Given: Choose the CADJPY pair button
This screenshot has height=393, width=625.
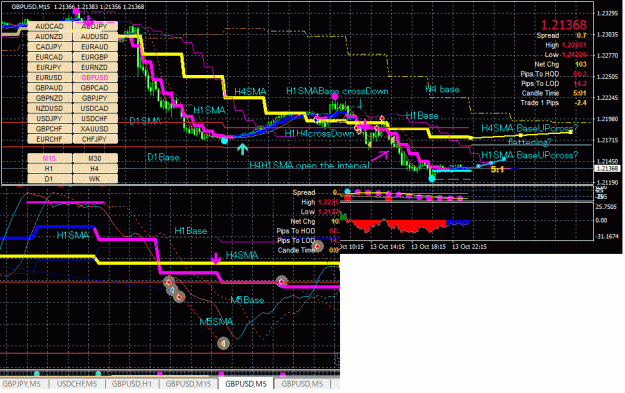Looking at the screenshot, I should [x=49, y=47].
